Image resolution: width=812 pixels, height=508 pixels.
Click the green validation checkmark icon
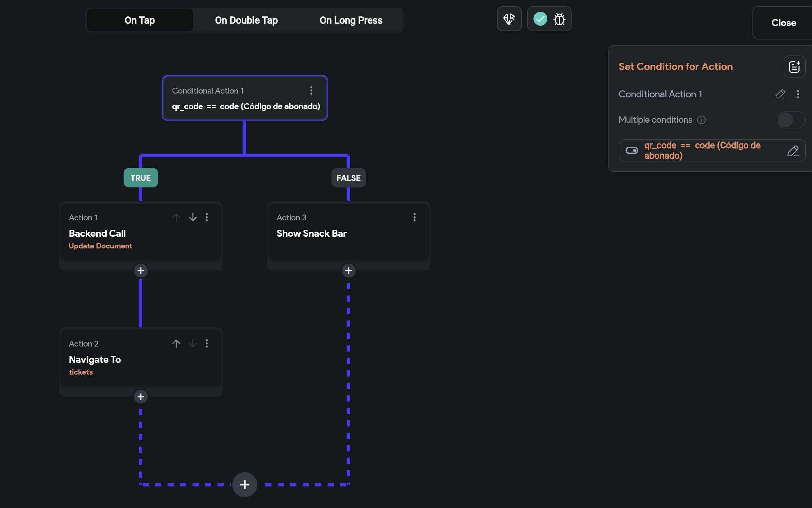click(540, 19)
